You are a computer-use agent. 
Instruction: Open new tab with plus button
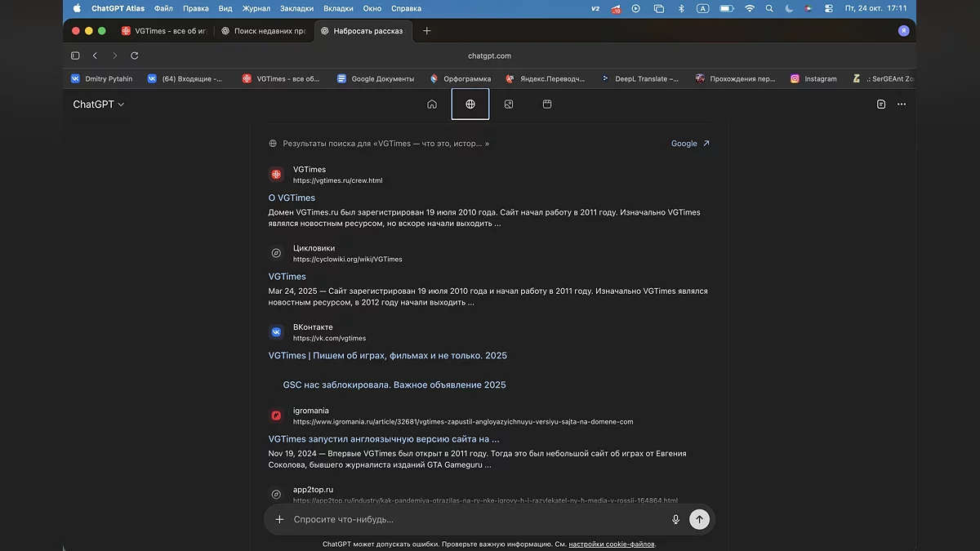[426, 31]
